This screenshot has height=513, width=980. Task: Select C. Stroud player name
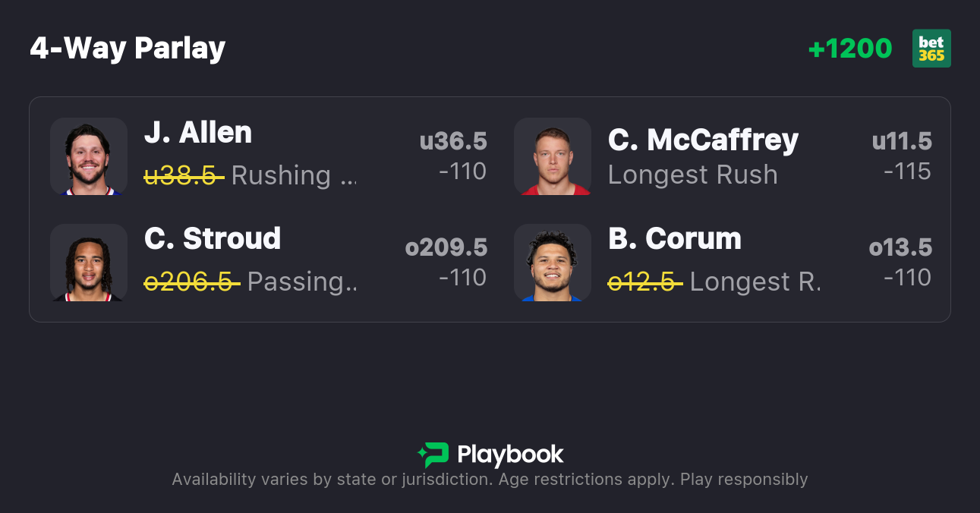coord(213,239)
